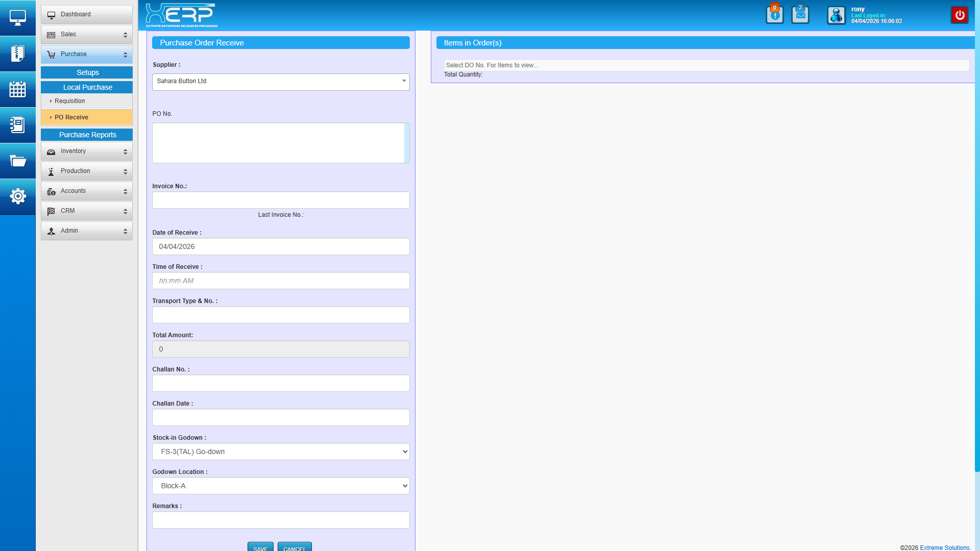980x551 pixels.
Task: Click the user profile avatar icon
Action: click(x=836, y=15)
